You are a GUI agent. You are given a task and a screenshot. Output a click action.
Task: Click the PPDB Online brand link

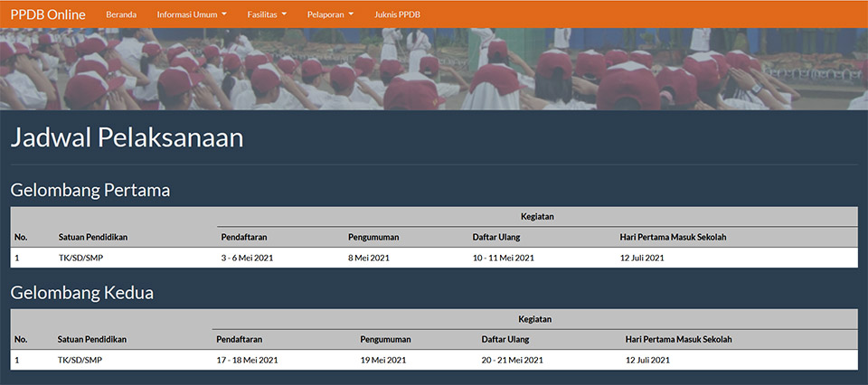click(47, 14)
